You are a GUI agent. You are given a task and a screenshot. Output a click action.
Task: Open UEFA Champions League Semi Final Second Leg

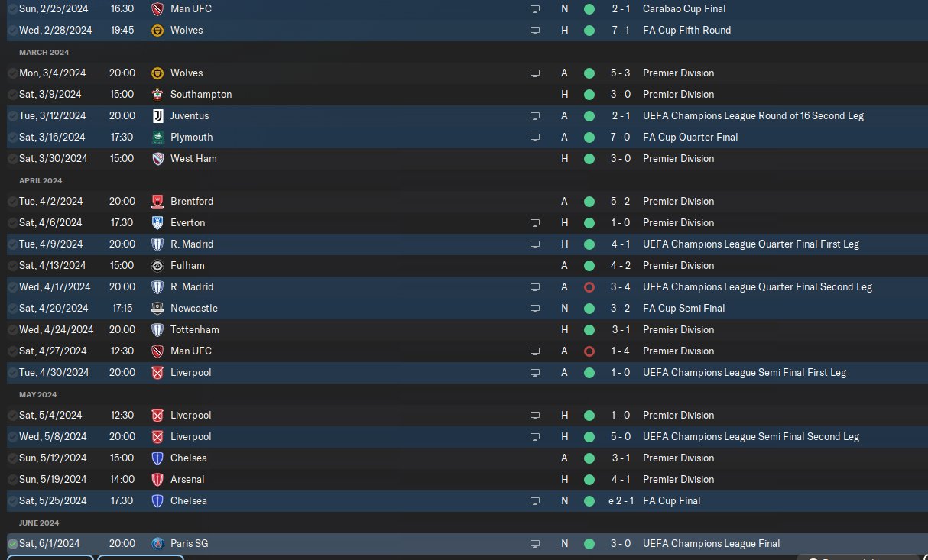click(751, 437)
